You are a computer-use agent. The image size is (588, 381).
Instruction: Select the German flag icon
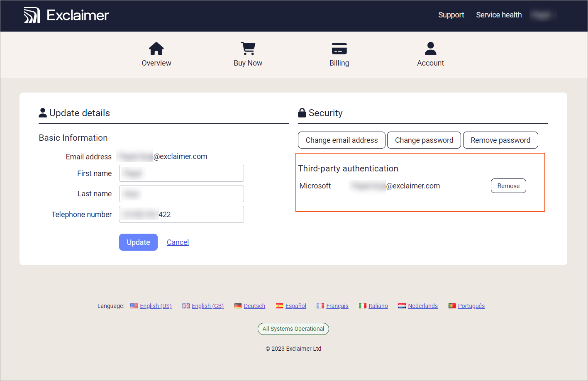[x=238, y=306]
